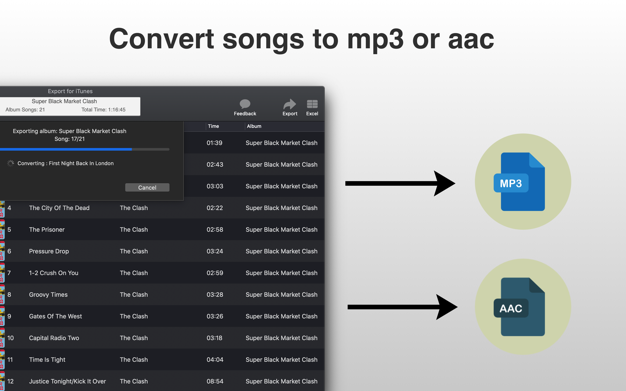The width and height of the screenshot is (626, 391).
Task: Click The Clash artist in Time Is Tight row
Action: pyautogui.click(x=134, y=359)
